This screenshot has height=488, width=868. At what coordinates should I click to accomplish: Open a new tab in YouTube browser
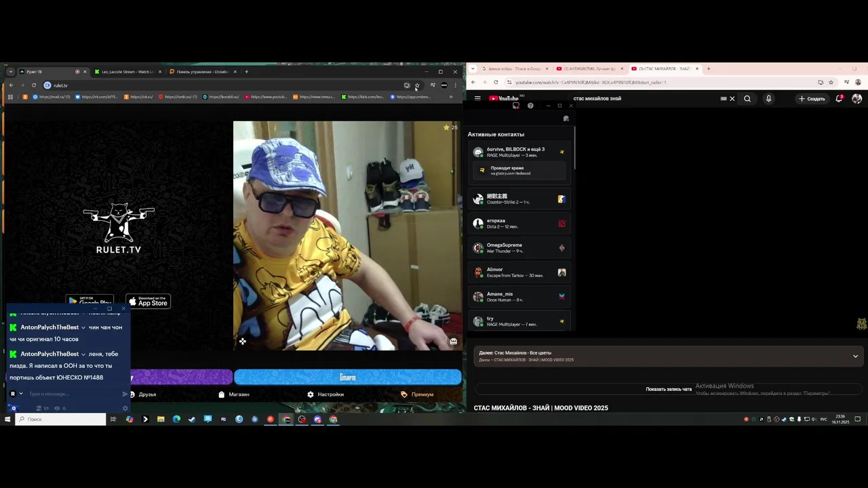tap(708, 68)
